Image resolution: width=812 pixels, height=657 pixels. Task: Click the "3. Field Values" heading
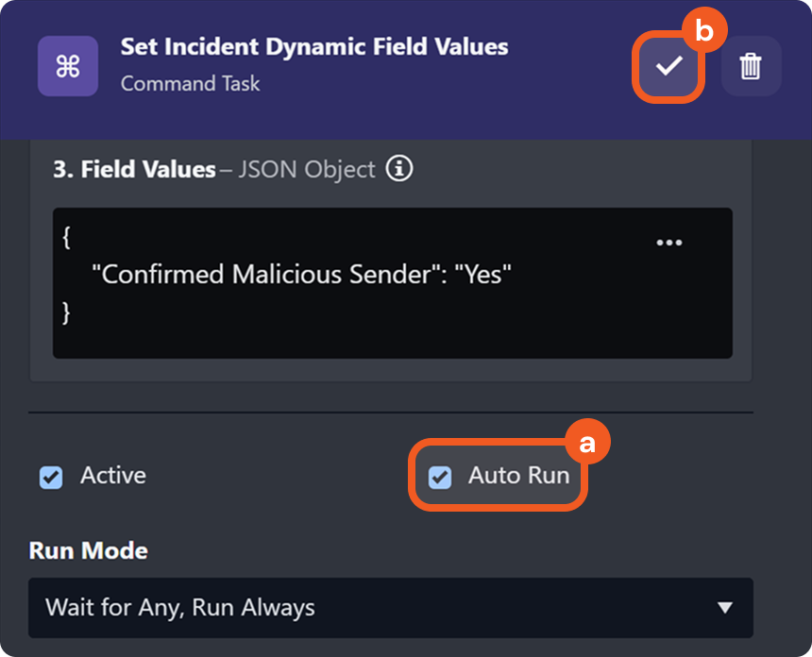134,170
